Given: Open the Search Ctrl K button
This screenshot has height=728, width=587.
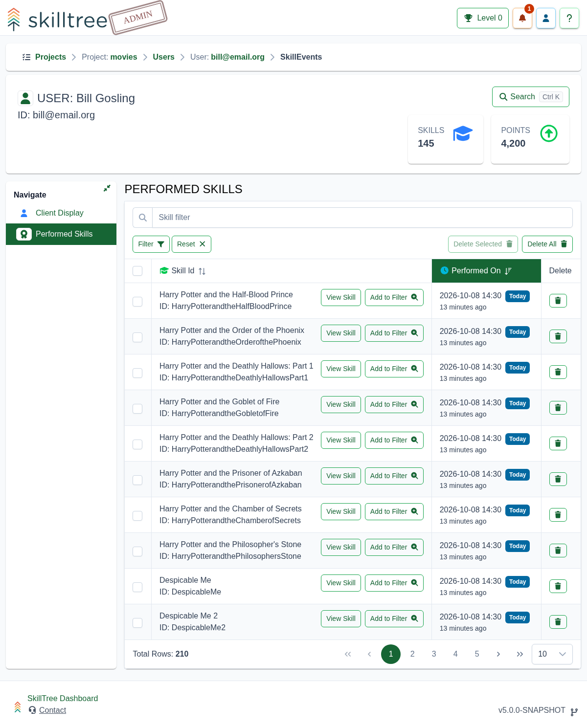Looking at the screenshot, I should tap(531, 97).
